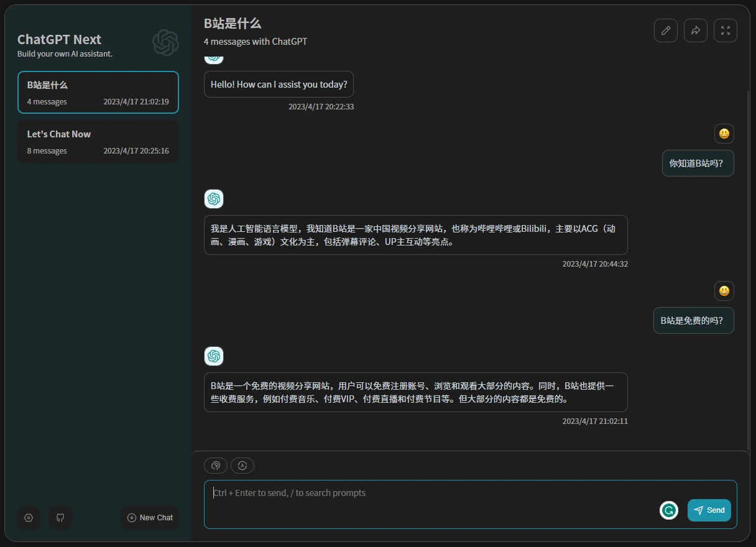Click the Hello! How can I assist you today? message

[279, 85]
